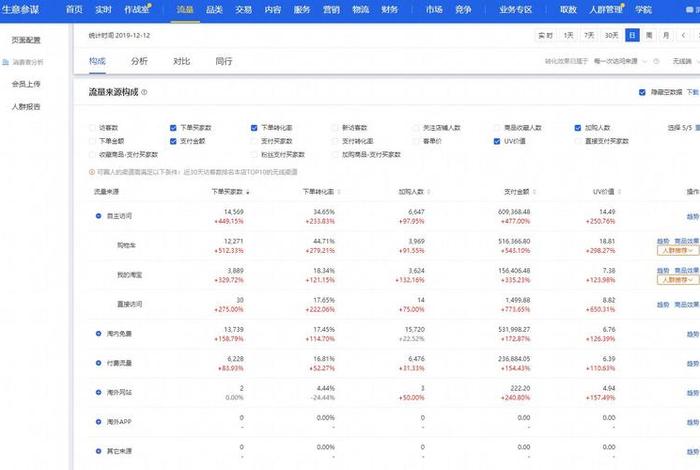This screenshot has width=700, height=470.
Task: Open the 无线端 device dropdown
Action: [685, 62]
